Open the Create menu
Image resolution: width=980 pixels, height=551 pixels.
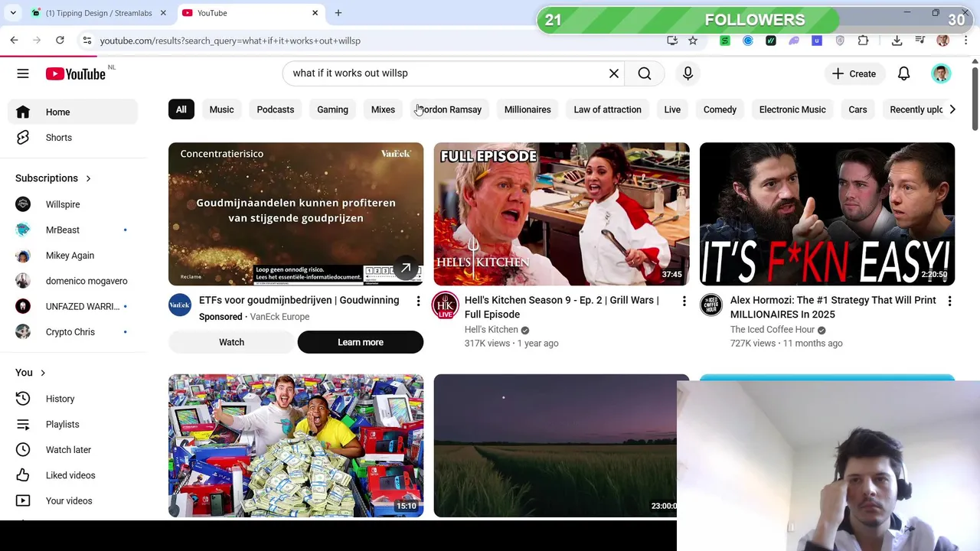tap(854, 73)
